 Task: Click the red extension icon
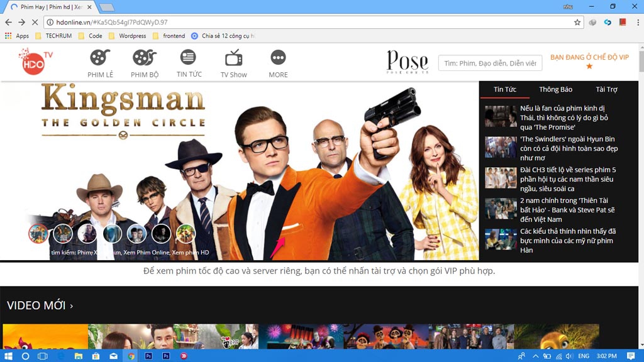coord(623,22)
